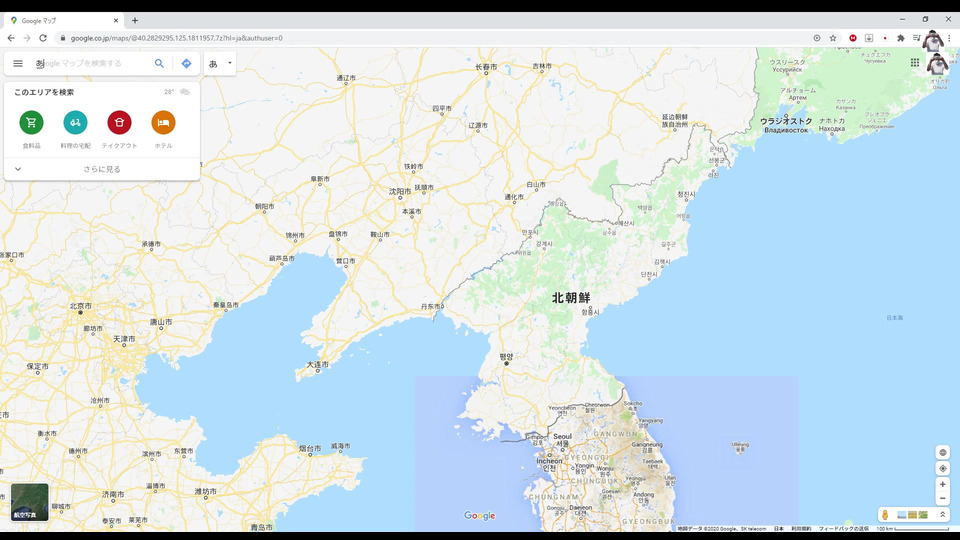This screenshot has width=960, height=540.
Task: Toggle the satellite view thumbnail 航空写真
Action: click(29, 502)
